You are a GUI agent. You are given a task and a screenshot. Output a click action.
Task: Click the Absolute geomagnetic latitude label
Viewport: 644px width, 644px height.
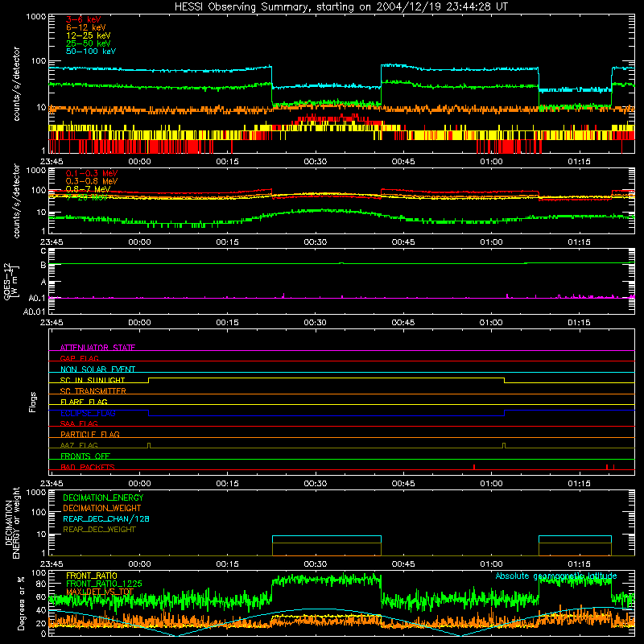pos(556,576)
